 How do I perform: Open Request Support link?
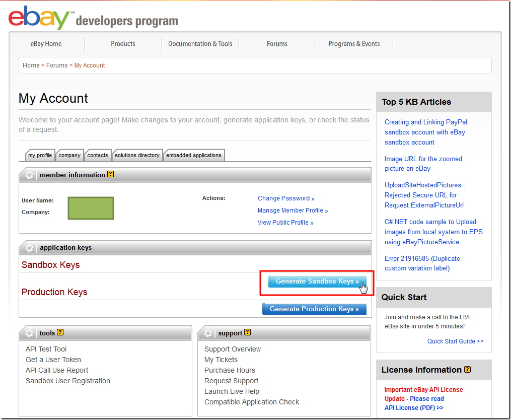[231, 381]
